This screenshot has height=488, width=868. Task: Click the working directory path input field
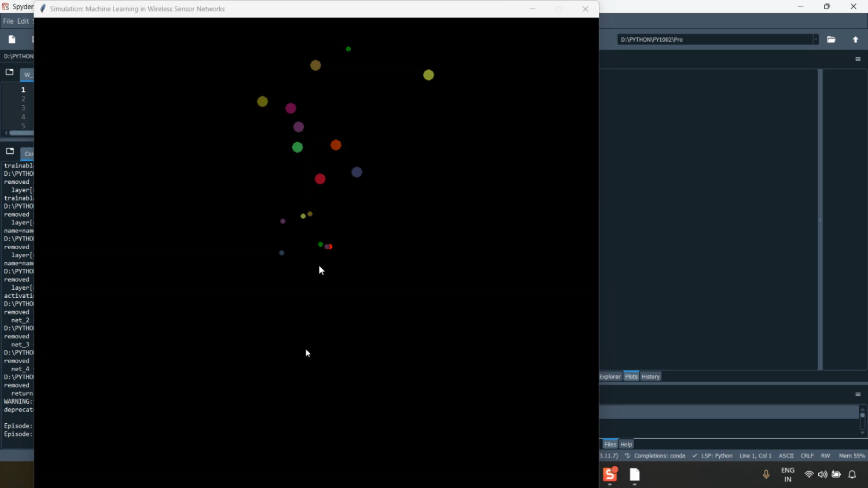pos(714,39)
